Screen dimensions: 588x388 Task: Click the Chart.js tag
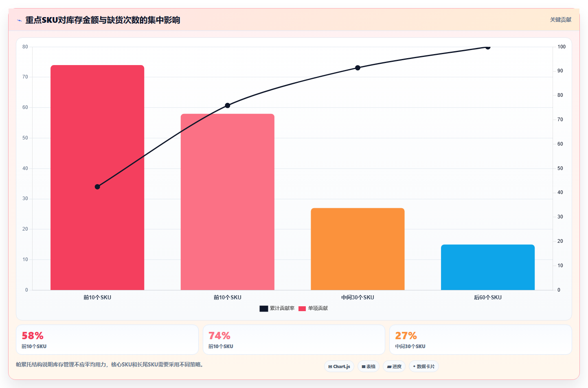coord(339,366)
